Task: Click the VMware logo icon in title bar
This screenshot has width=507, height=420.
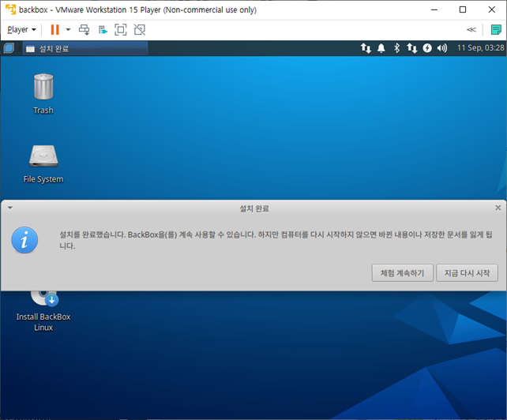Action: 10,9
